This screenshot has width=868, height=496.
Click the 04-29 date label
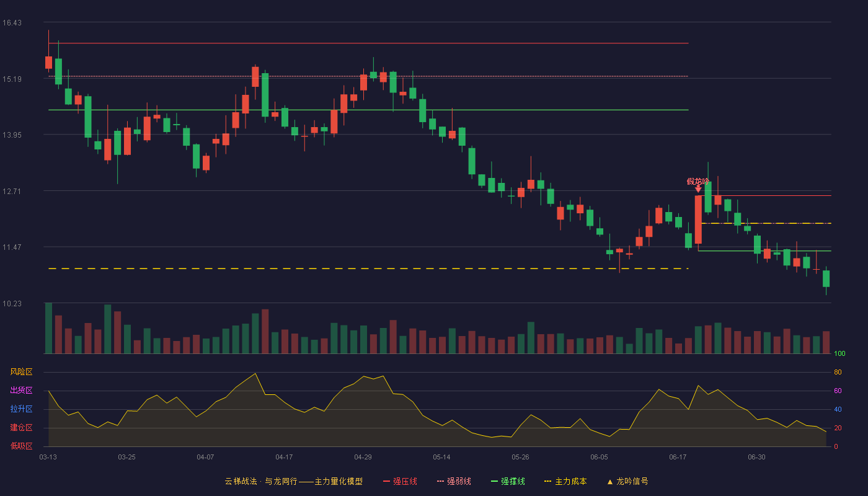click(363, 457)
